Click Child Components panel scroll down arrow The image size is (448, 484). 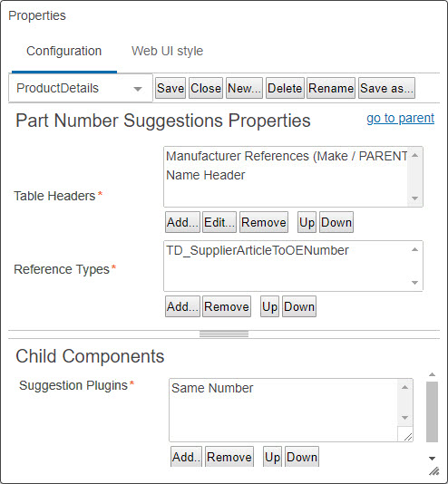pos(433,459)
